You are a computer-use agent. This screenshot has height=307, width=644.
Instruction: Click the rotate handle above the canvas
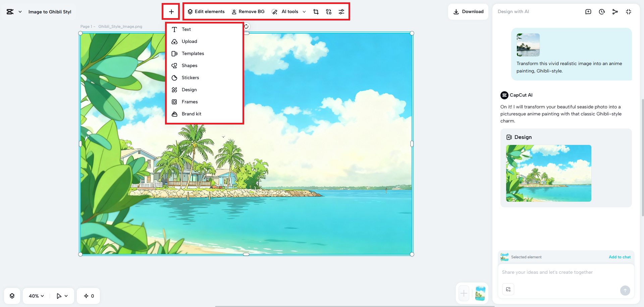[x=247, y=27]
